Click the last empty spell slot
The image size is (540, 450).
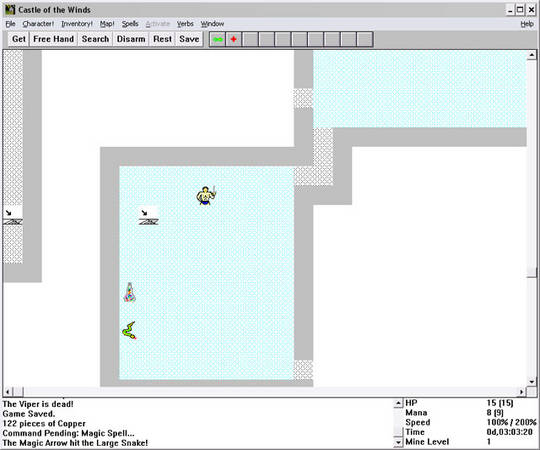coord(365,39)
